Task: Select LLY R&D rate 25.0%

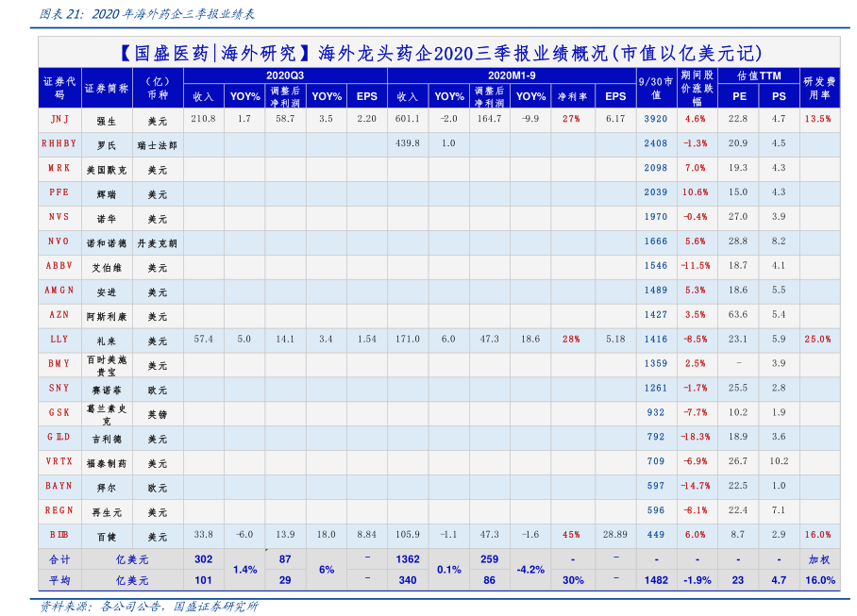Action: tap(818, 339)
